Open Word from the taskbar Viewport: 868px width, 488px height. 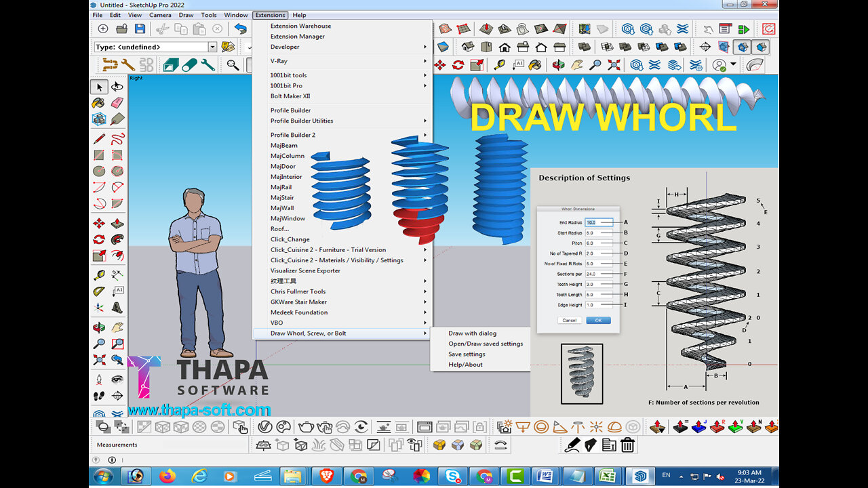point(543,476)
